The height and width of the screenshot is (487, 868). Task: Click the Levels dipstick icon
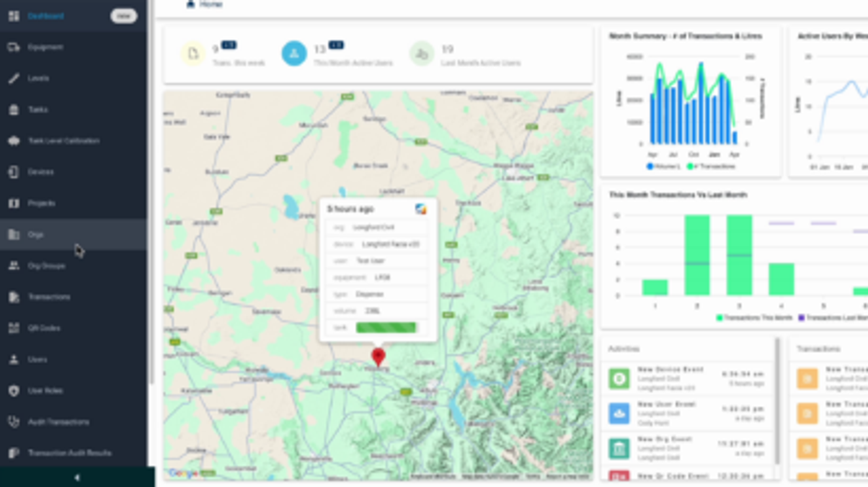(x=13, y=78)
